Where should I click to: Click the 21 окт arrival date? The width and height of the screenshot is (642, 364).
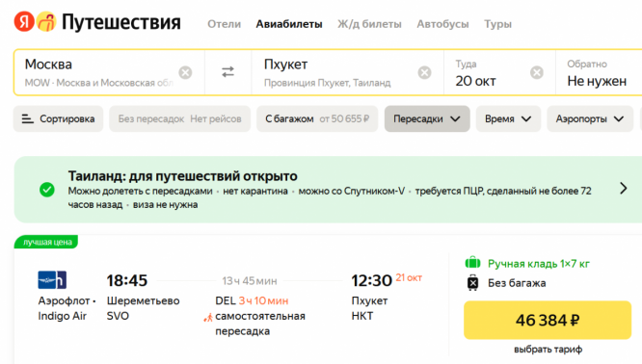pos(409,277)
